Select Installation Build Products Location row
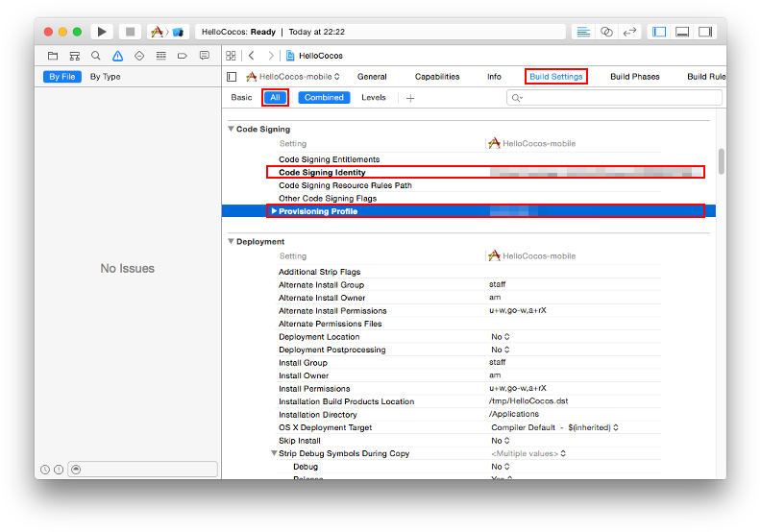This screenshot has width=761, height=532. [468, 401]
